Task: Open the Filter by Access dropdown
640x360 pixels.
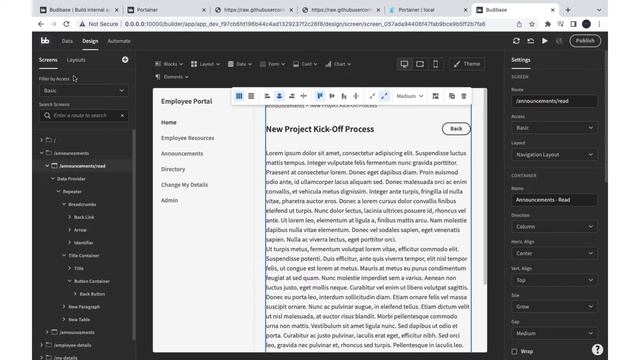Action: click(x=83, y=91)
